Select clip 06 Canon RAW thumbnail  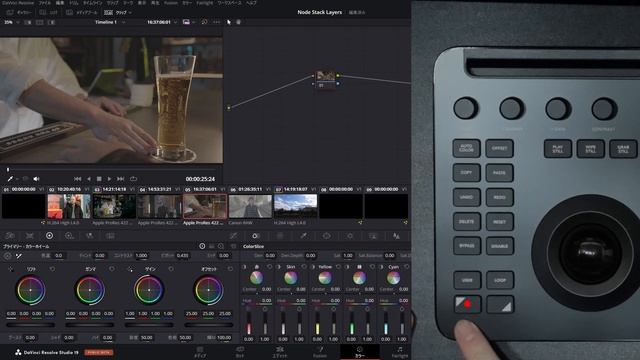coord(250,206)
